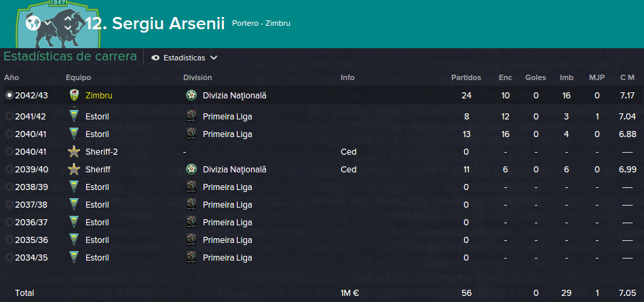Click the Zimbru club badge in 2042/43 row
This screenshot has height=302, width=644.
74,95
